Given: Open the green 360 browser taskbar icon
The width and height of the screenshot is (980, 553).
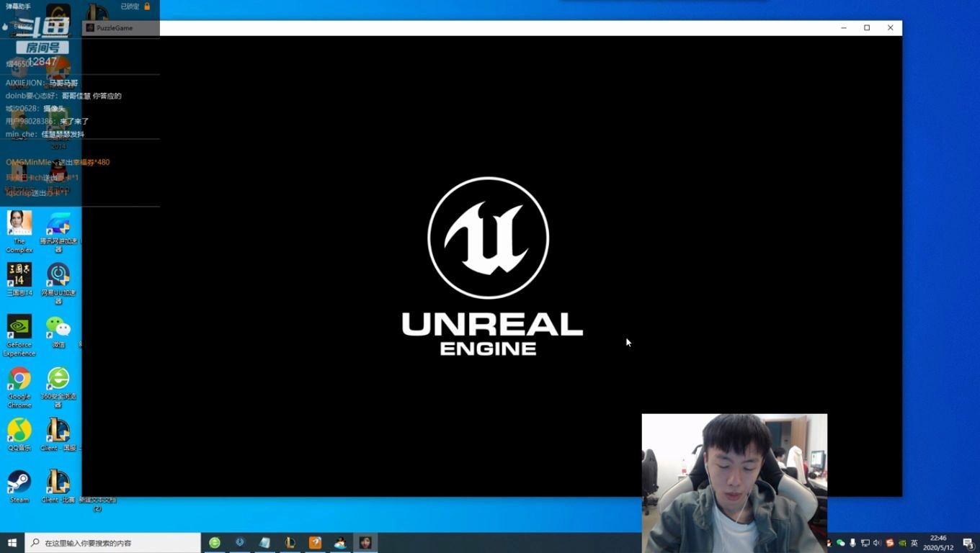Looking at the screenshot, I should [215, 543].
